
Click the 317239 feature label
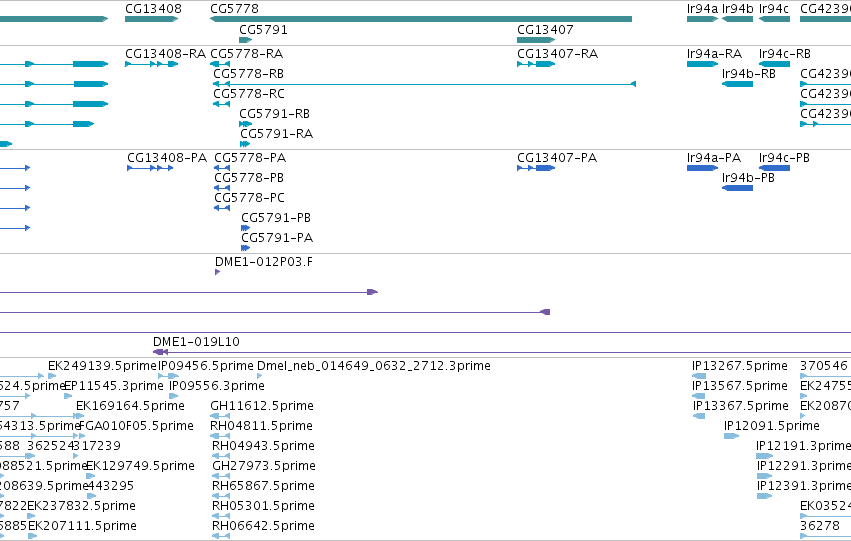97,446
